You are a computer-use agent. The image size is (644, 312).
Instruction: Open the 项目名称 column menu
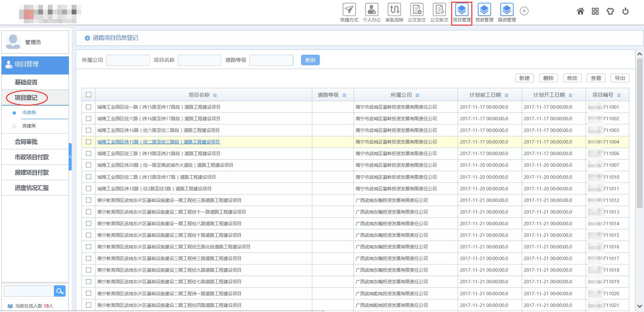(215, 95)
